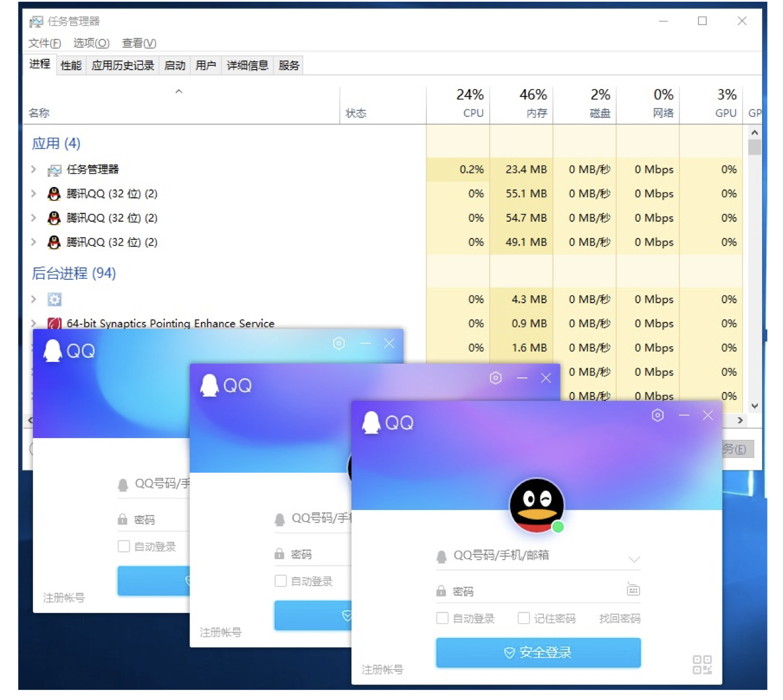Click the penguin icon of the 54.7 MB 腾讯QQ row

coord(54,218)
